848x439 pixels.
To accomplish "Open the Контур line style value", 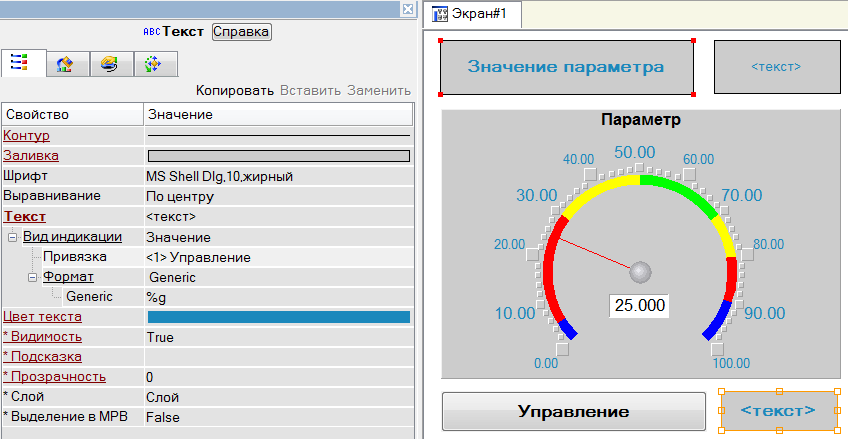I will (279, 136).
